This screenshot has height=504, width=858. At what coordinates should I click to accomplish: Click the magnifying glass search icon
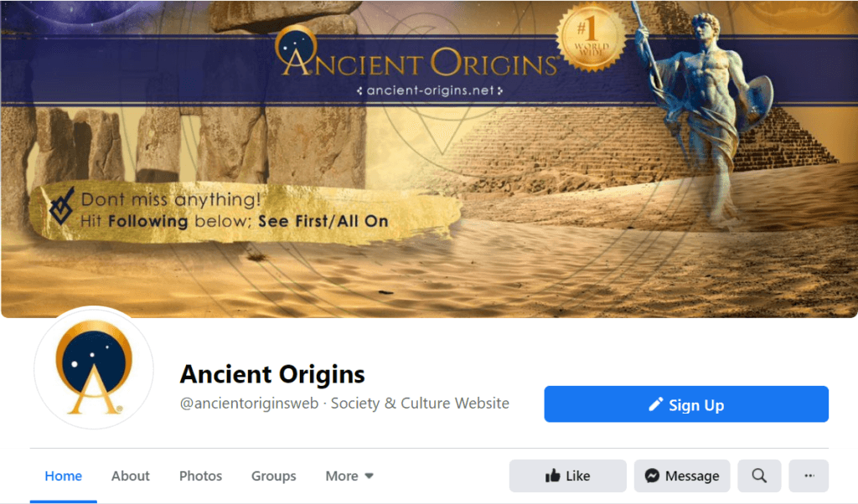tap(759, 476)
